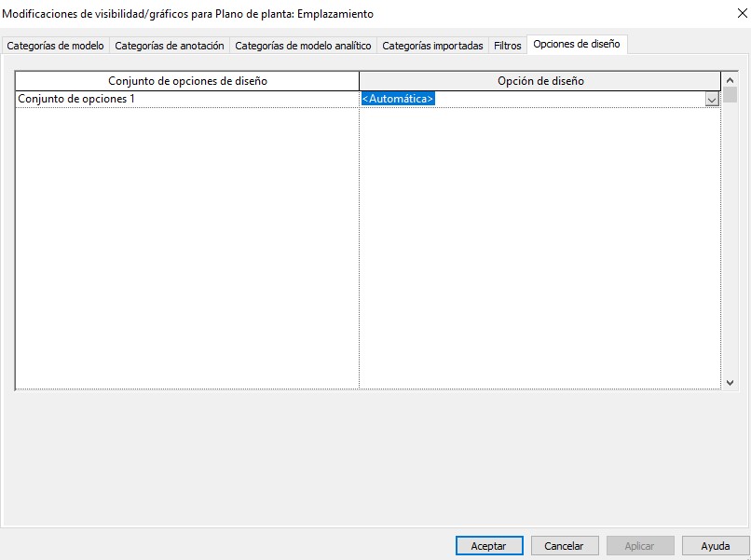
Task: Click the Opción de diseño column header
Action: [x=540, y=81]
